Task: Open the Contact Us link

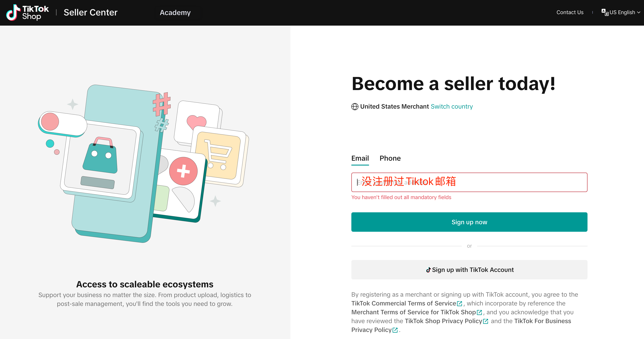Action: 570,13
